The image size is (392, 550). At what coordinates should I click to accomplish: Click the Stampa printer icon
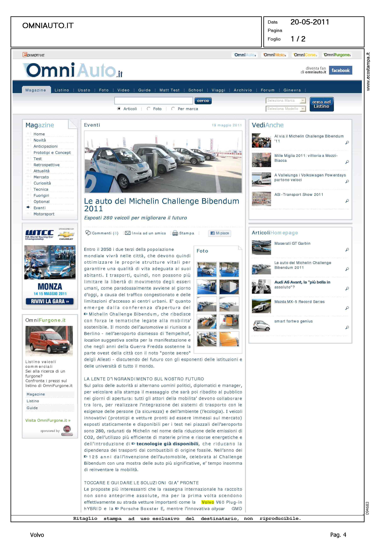pos(175,233)
